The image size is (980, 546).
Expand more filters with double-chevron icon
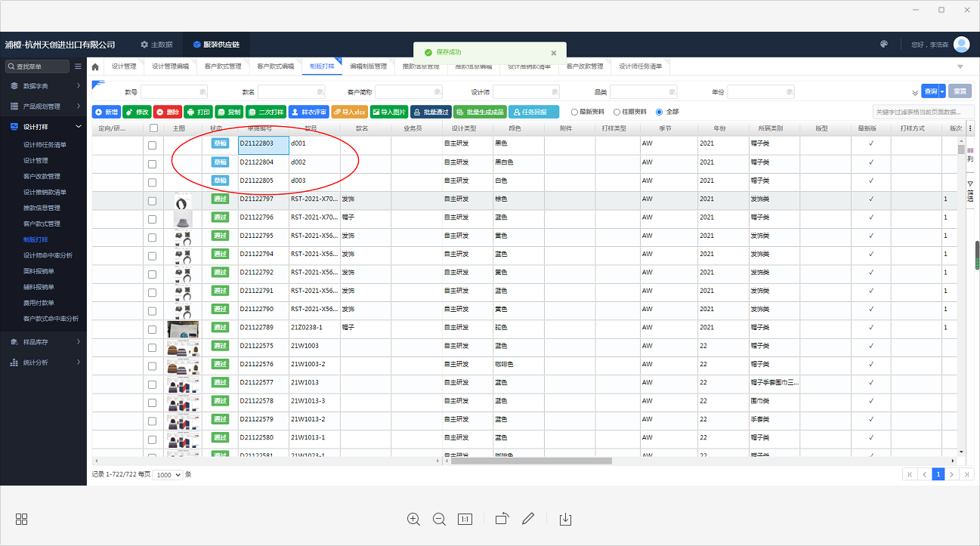(915, 93)
